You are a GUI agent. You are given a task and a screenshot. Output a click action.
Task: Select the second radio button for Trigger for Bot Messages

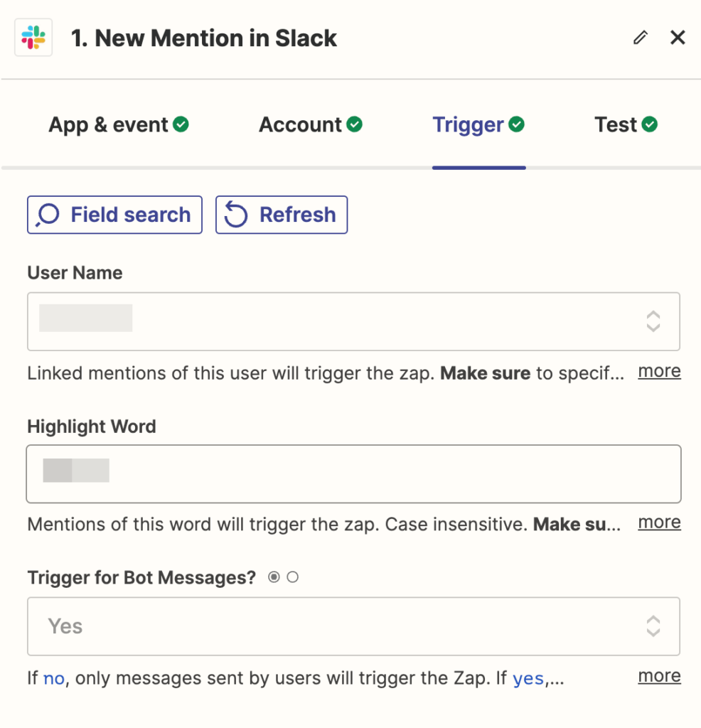292,577
